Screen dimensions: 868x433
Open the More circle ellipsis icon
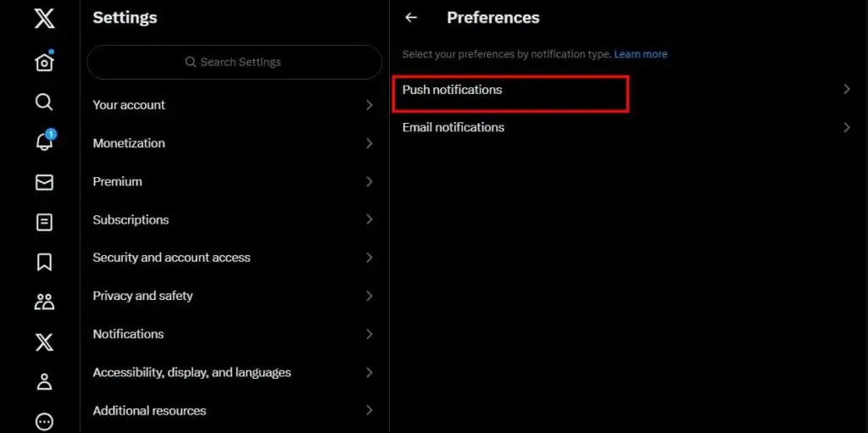click(44, 422)
